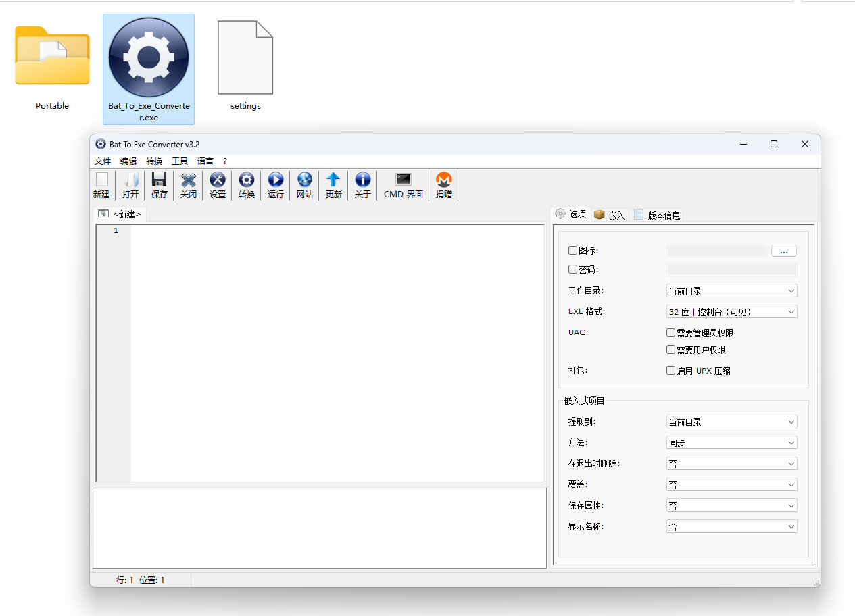The width and height of the screenshot is (855, 616).
Task: Enable the 密码 (Password) checkbox
Action: tap(572, 269)
